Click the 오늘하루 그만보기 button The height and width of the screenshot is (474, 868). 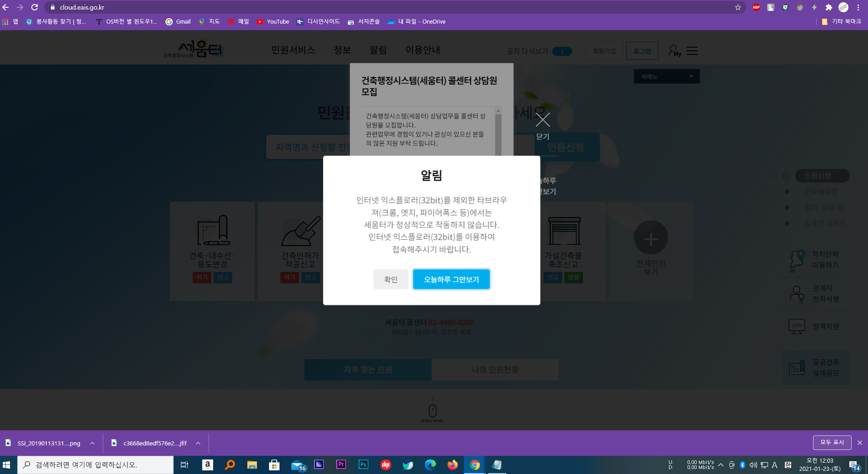[x=451, y=279]
